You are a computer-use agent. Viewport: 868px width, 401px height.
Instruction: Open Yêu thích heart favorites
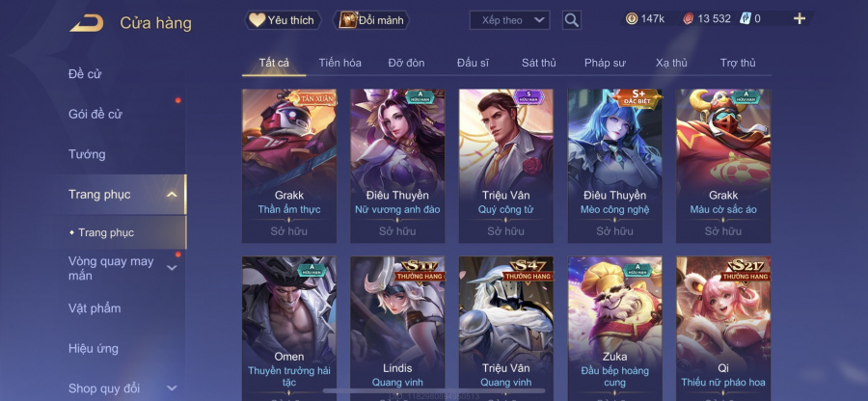coord(283,20)
